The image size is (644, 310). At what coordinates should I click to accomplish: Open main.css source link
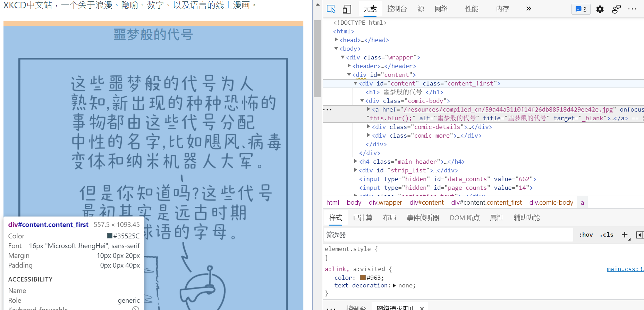click(625, 269)
